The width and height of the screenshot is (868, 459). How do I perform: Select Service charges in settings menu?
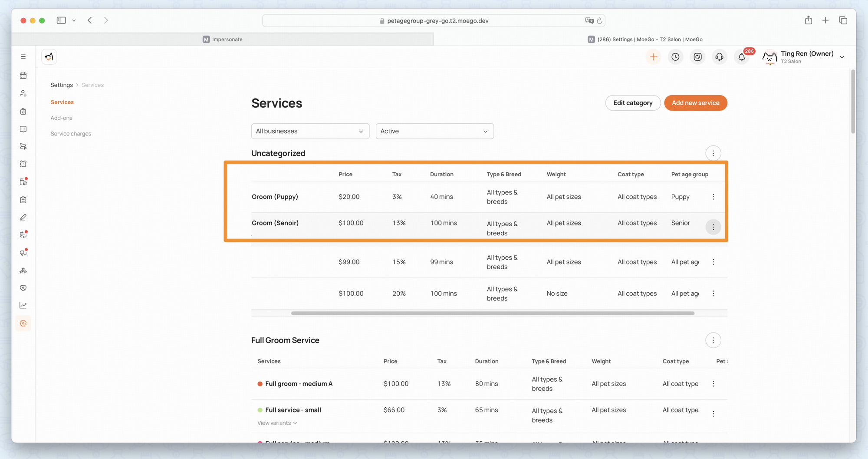[71, 134]
